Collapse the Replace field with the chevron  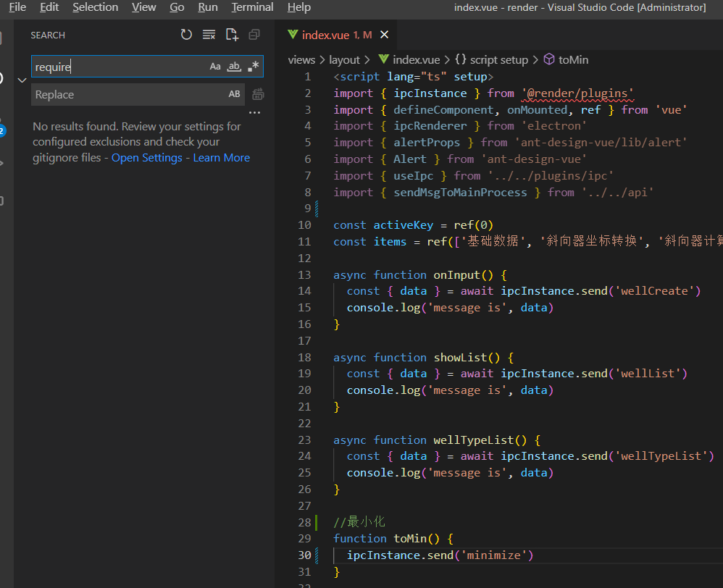tap(22, 80)
